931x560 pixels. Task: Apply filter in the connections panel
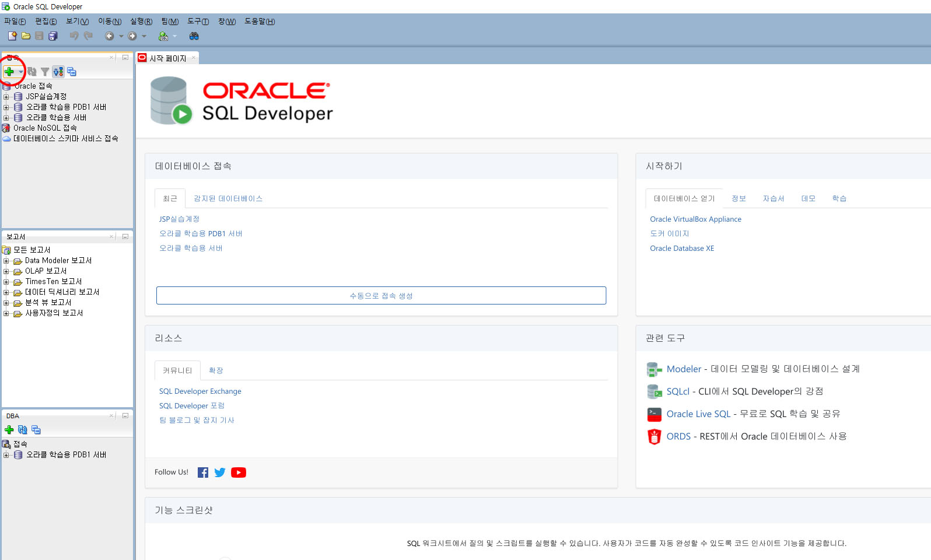point(45,72)
